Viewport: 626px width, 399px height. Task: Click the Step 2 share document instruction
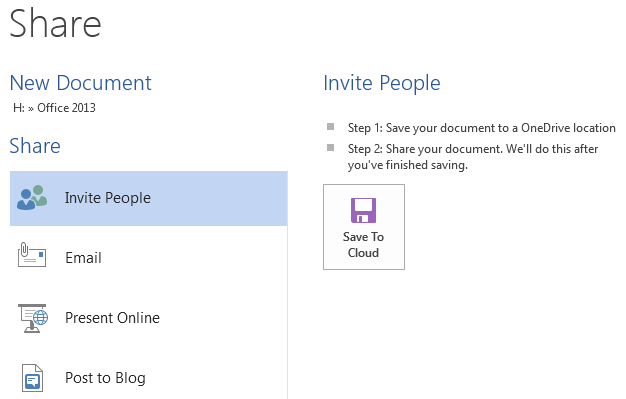(x=473, y=157)
